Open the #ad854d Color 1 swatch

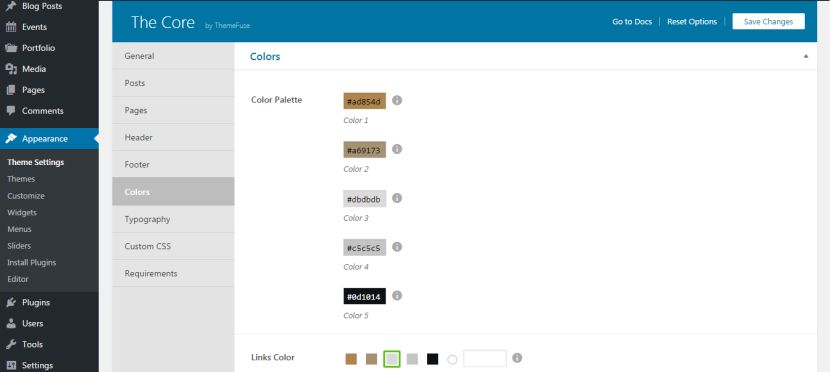pos(365,101)
